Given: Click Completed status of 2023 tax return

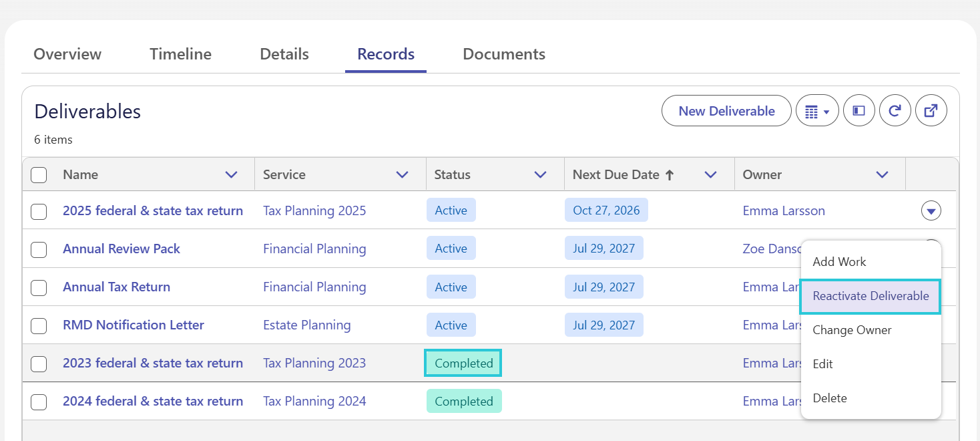Looking at the screenshot, I should pyautogui.click(x=464, y=363).
